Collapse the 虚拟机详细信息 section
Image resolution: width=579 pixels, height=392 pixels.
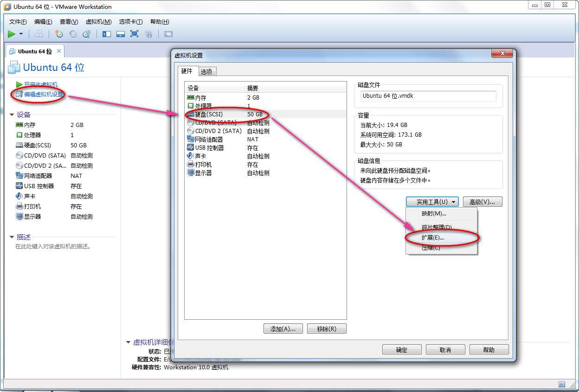(x=129, y=342)
